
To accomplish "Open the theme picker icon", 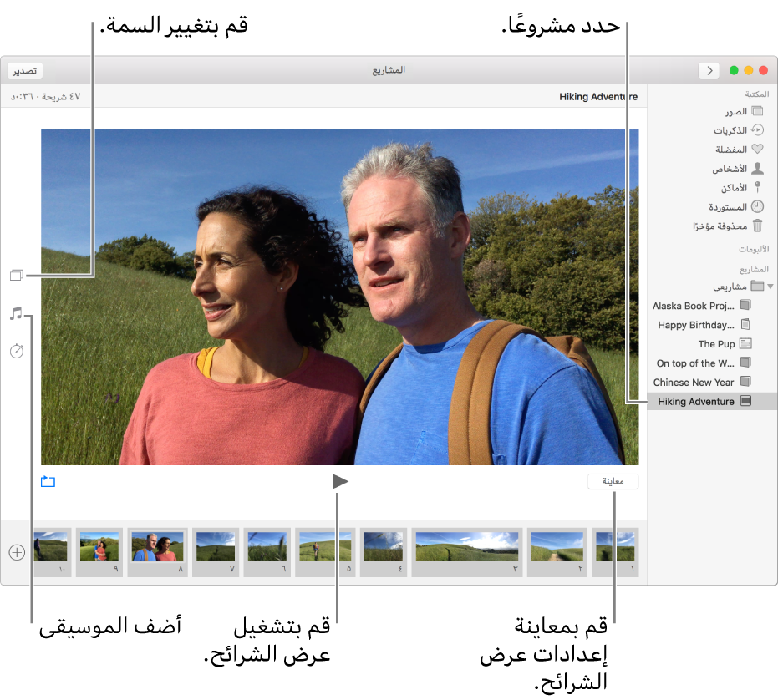I will pos(17,275).
